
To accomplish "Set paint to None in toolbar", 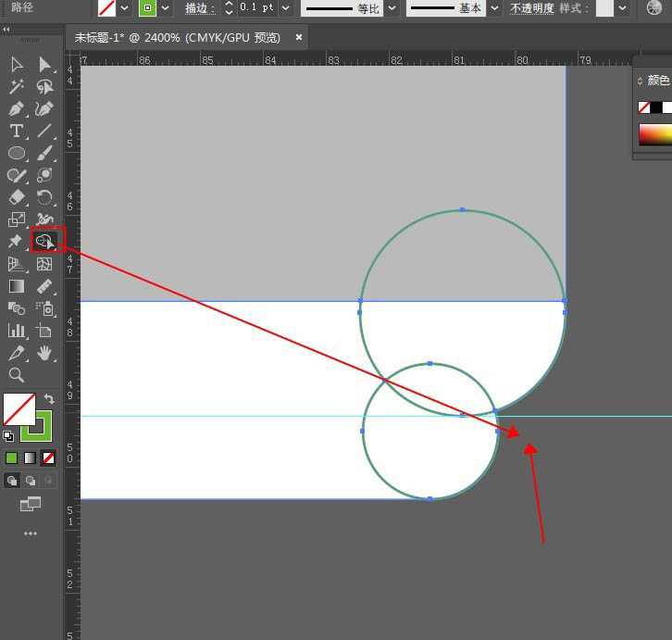I will pyautogui.click(x=48, y=458).
